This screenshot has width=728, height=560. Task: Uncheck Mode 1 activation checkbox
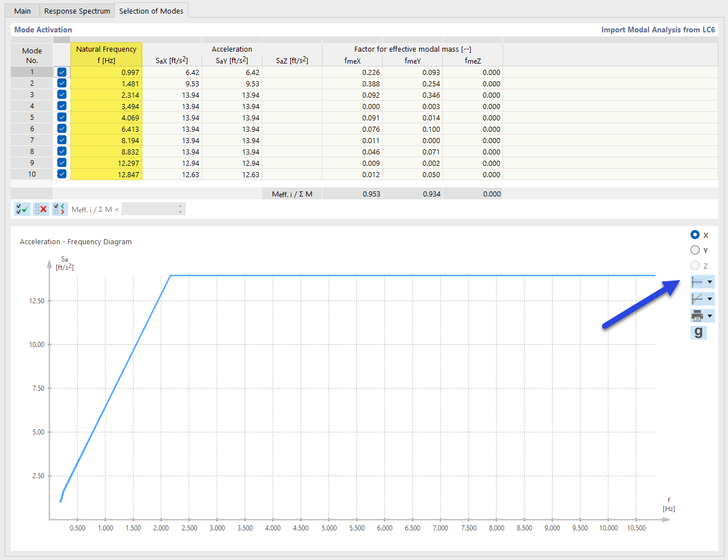[x=61, y=72]
